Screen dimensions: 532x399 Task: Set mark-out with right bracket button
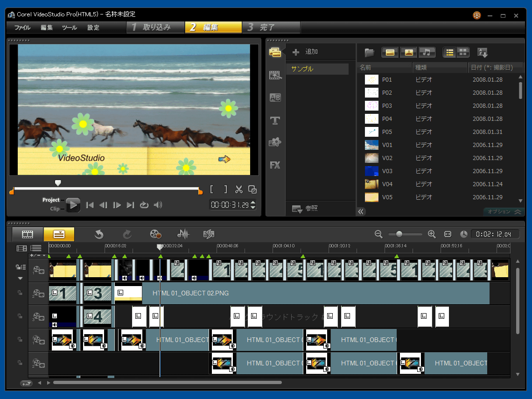pos(225,189)
